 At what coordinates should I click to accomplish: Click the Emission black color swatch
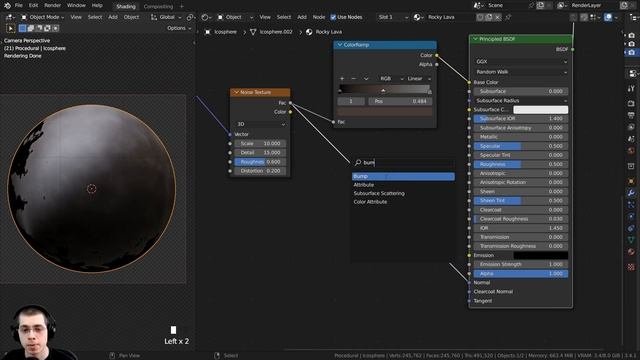(540, 255)
